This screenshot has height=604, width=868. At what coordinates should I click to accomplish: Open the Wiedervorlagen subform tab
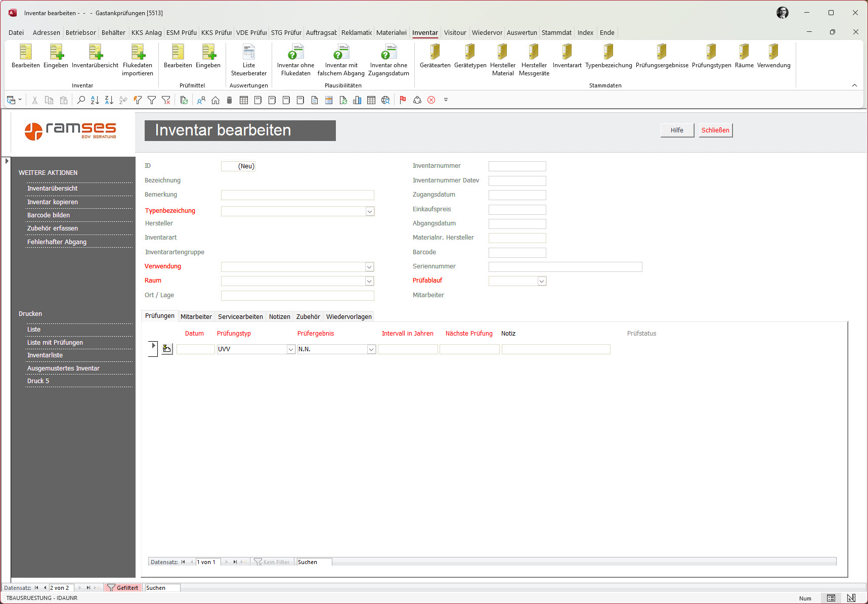pyautogui.click(x=349, y=316)
